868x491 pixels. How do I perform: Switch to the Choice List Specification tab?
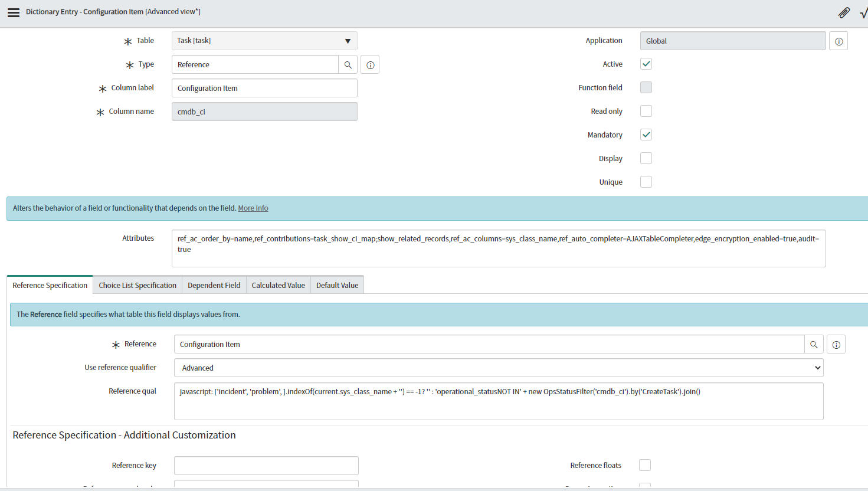point(137,284)
